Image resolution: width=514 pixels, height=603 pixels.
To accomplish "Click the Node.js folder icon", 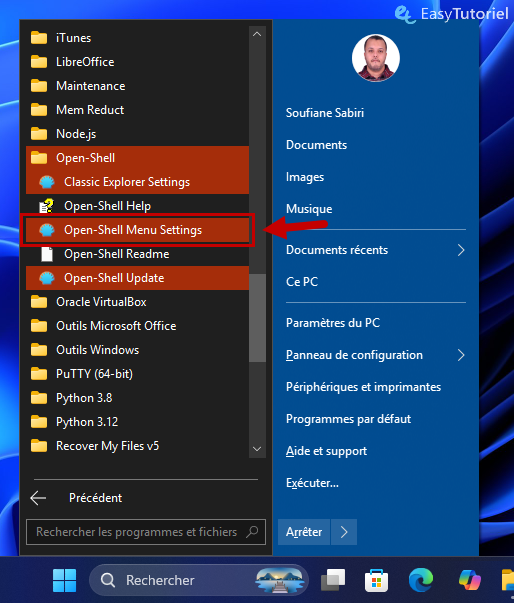I will [x=39, y=134].
